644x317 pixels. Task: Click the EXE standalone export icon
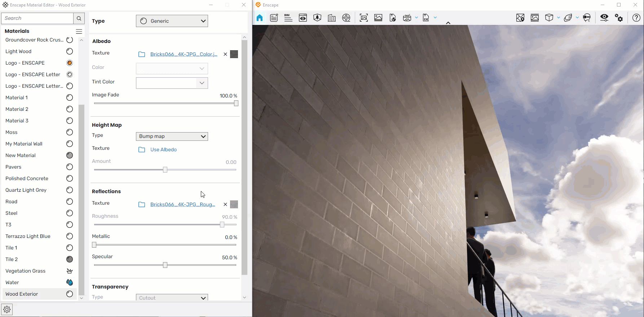(426, 18)
